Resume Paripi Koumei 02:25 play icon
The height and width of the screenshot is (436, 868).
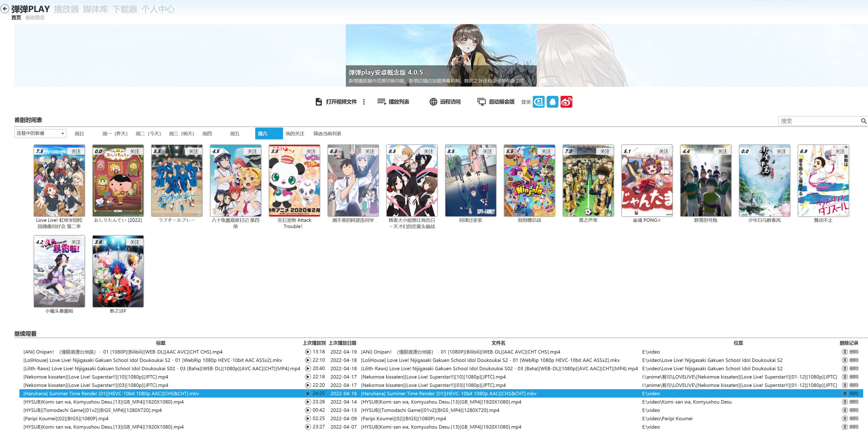(308, 418)
